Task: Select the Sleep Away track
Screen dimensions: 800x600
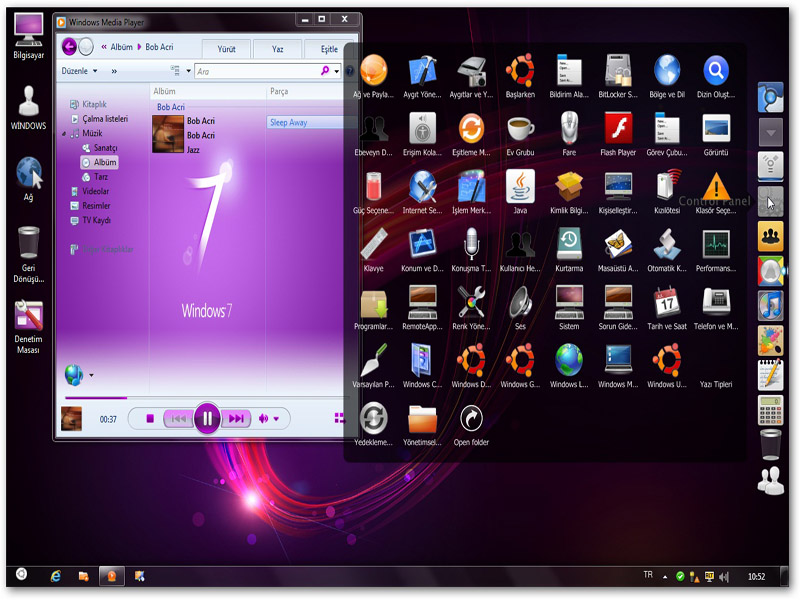Action: tap(288, 123)
